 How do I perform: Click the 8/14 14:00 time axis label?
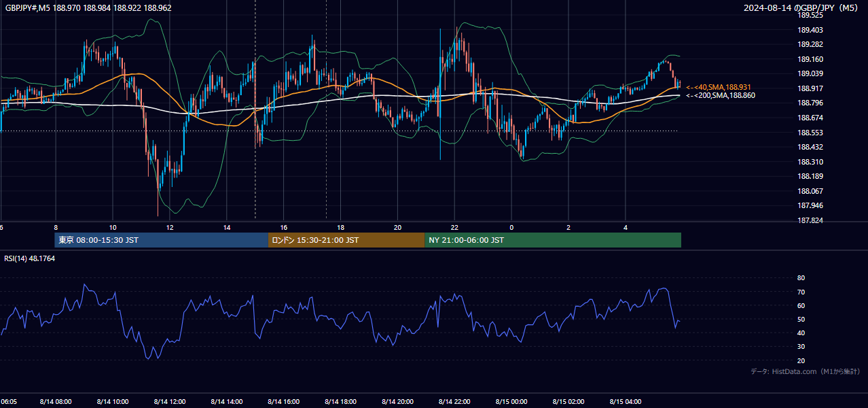[x=227, y=402]
